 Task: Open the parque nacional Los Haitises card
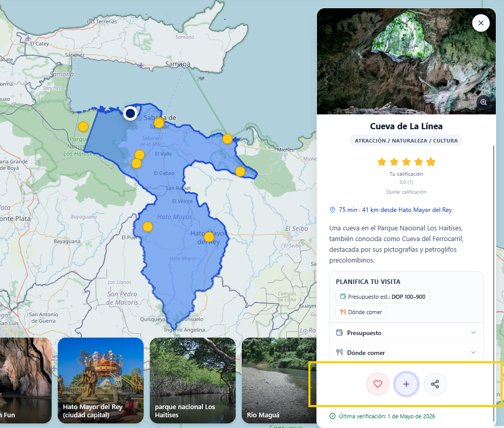tap(193, 380)
